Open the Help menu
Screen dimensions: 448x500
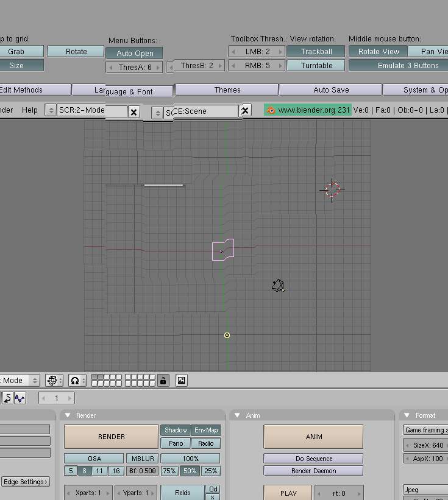(29, 110)
